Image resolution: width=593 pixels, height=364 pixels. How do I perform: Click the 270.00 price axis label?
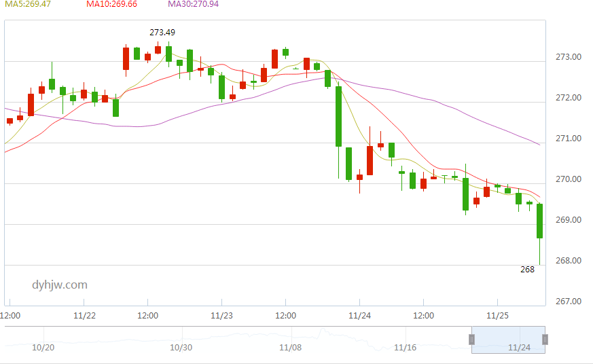tap(568, 179)
